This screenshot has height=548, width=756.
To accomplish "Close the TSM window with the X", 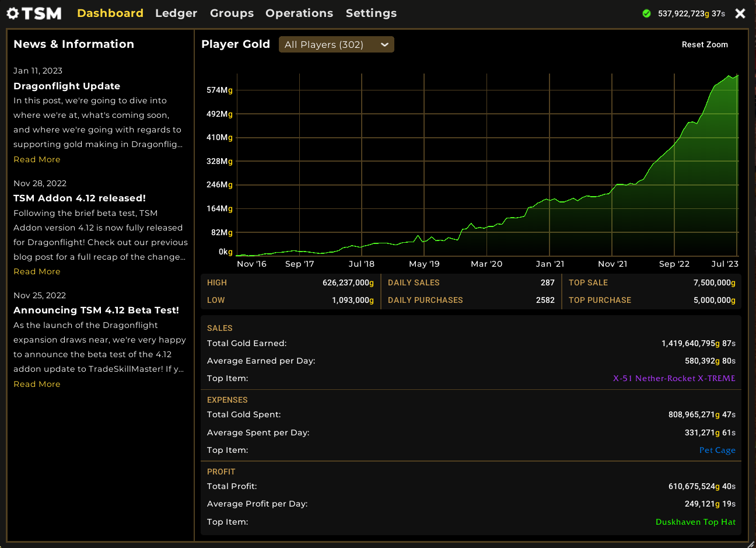I will pos(740,13).
